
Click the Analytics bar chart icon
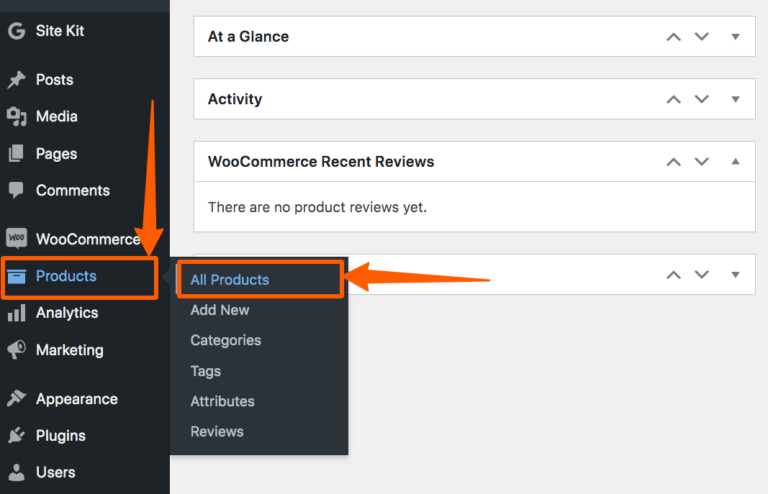16,313
